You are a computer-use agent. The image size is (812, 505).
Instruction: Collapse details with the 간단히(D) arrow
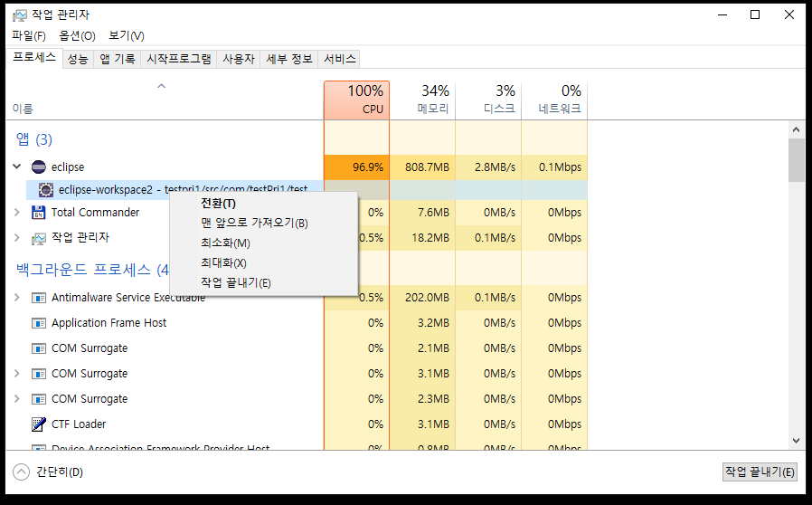(x=21, y=472)
